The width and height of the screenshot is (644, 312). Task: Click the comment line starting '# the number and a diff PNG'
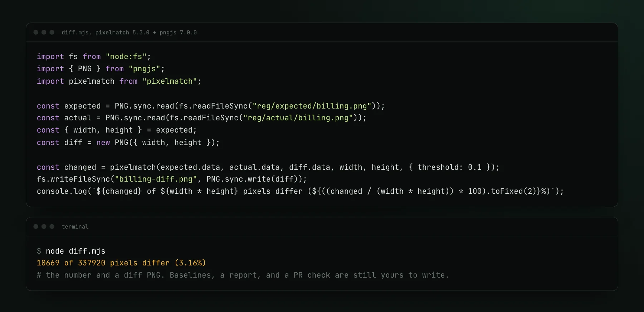coord(243,275)
